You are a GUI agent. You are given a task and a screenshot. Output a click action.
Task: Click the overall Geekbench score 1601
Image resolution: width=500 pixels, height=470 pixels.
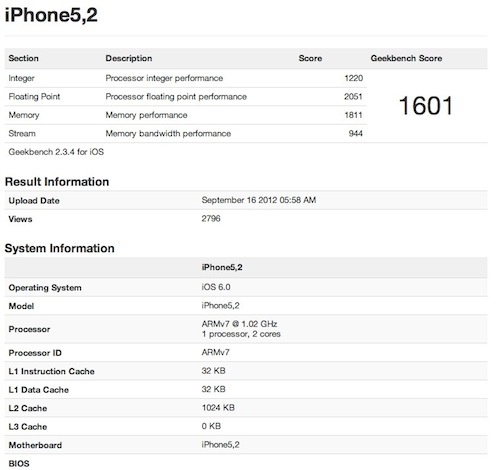[x=426, y=106]
